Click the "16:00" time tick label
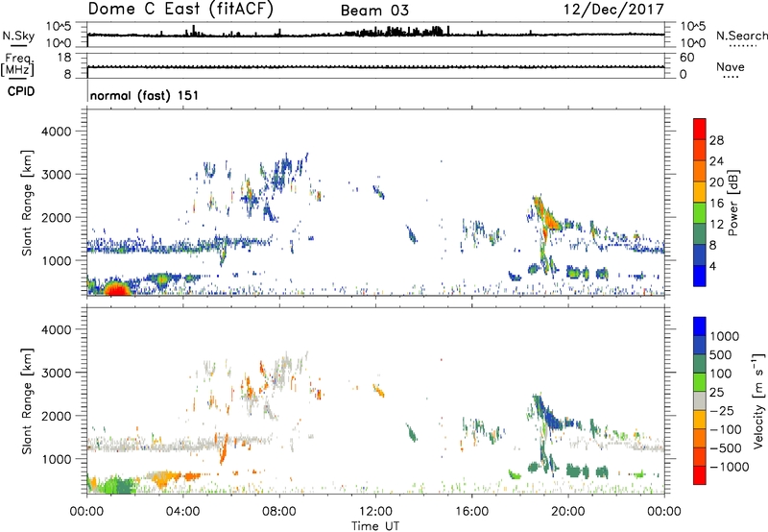 pos(471,512)
